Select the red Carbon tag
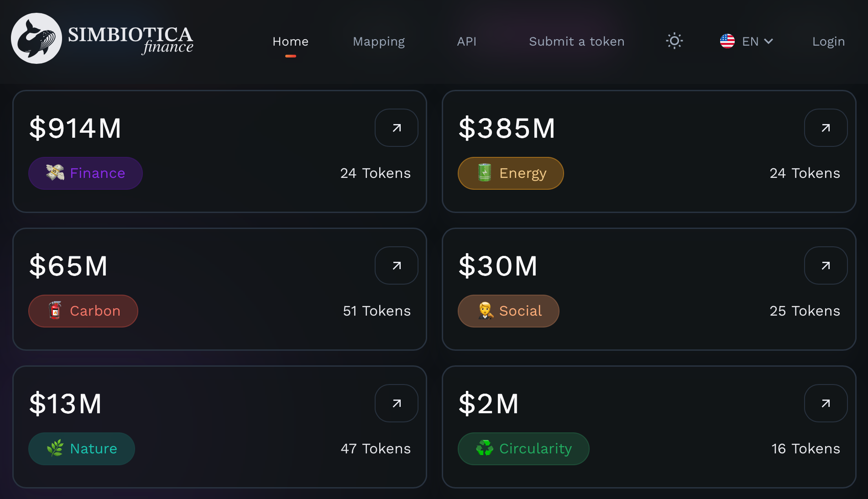 click(x=83, y=311)
